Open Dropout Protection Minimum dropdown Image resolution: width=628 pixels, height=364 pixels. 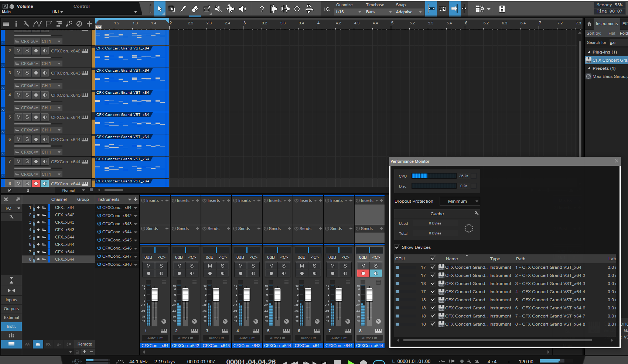pyautogui.click(x=460, y=201)
